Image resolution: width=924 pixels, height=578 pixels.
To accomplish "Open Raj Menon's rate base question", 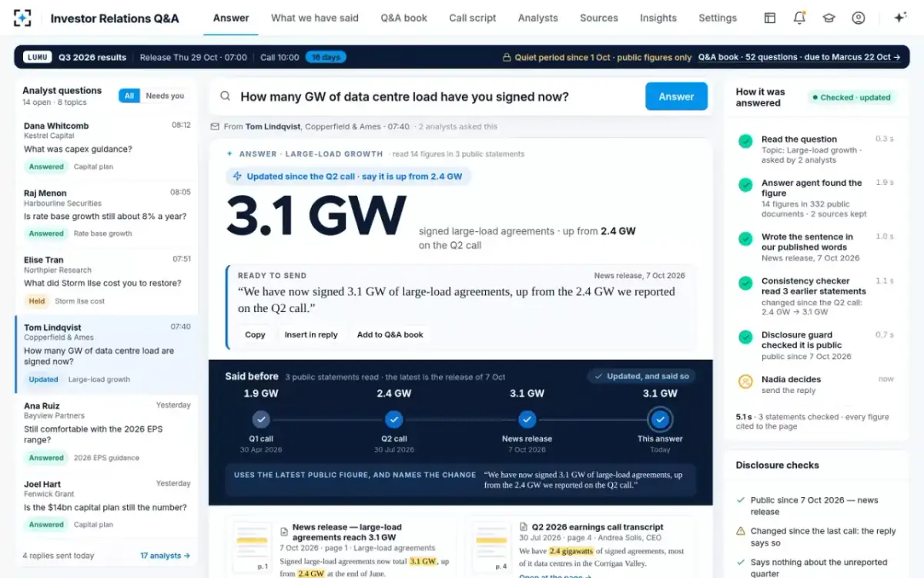I will [x=106, y=213].
